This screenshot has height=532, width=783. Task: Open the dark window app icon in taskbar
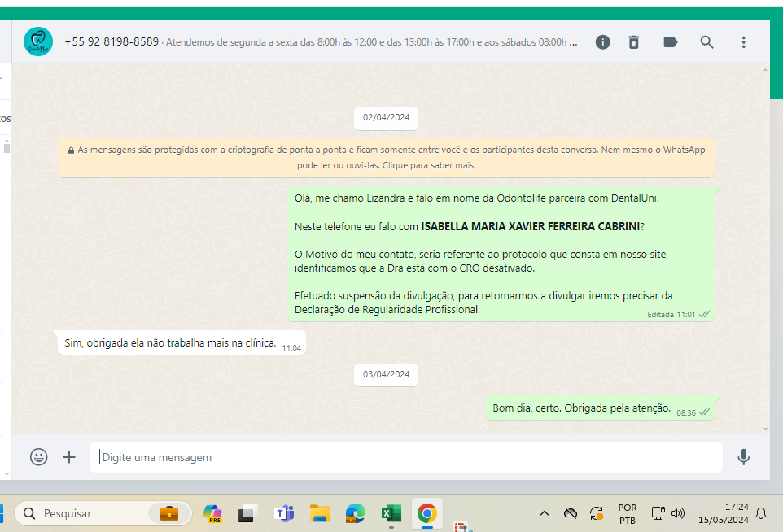(247, 513)
